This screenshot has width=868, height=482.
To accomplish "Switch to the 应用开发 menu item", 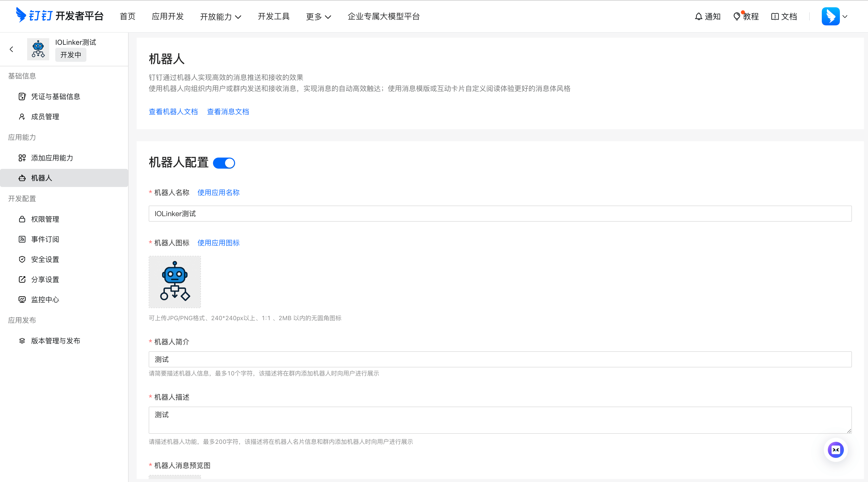I will (168, 16).
